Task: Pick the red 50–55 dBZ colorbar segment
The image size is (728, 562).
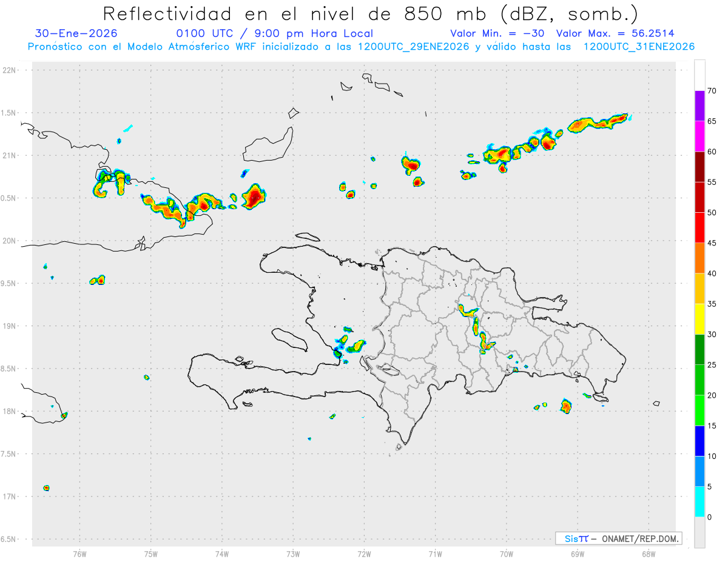Action: click(x=699, y=197)
